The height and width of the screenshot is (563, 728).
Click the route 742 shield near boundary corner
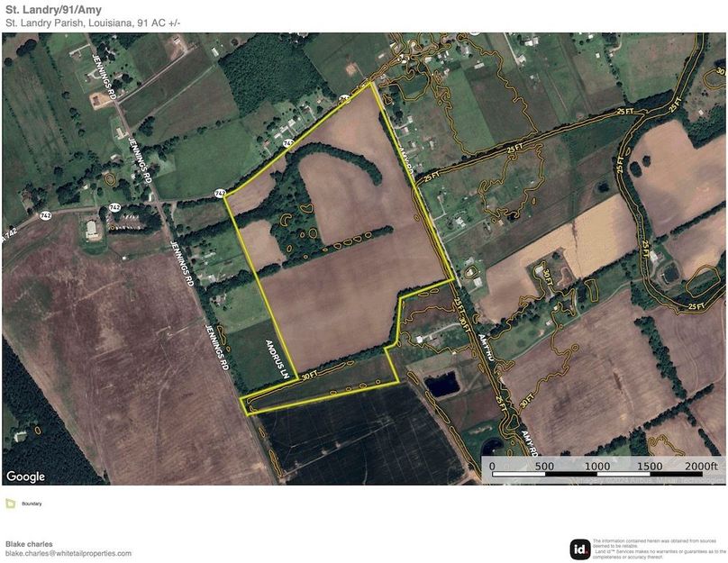[x=221, y=194]
